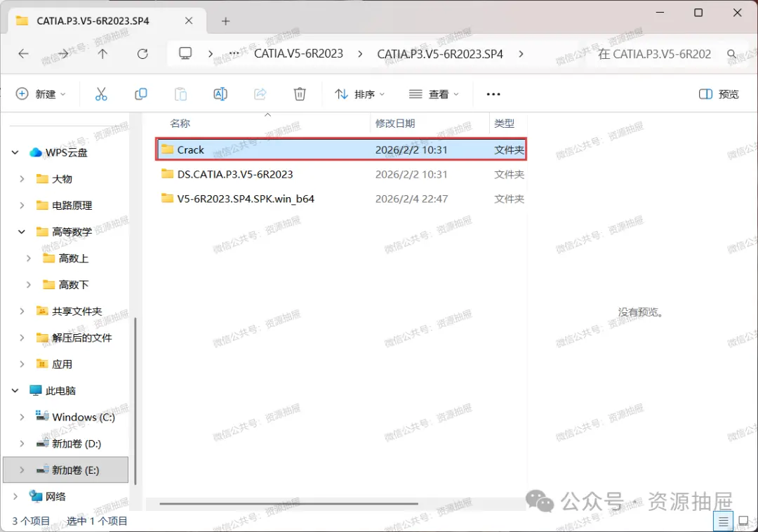Expand the Windows (C:) drive node
The width and height of the screenshot is (758, 532).
(22, 417)
